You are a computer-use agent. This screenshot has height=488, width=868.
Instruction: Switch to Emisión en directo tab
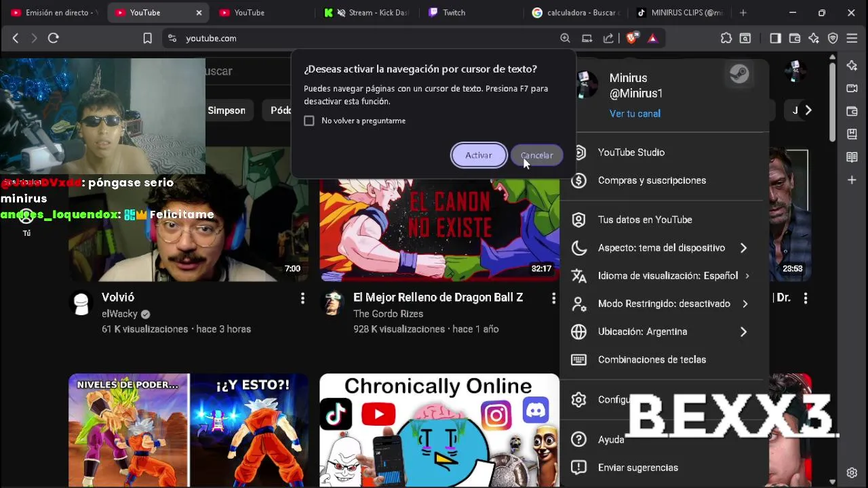tap(54, 13)
